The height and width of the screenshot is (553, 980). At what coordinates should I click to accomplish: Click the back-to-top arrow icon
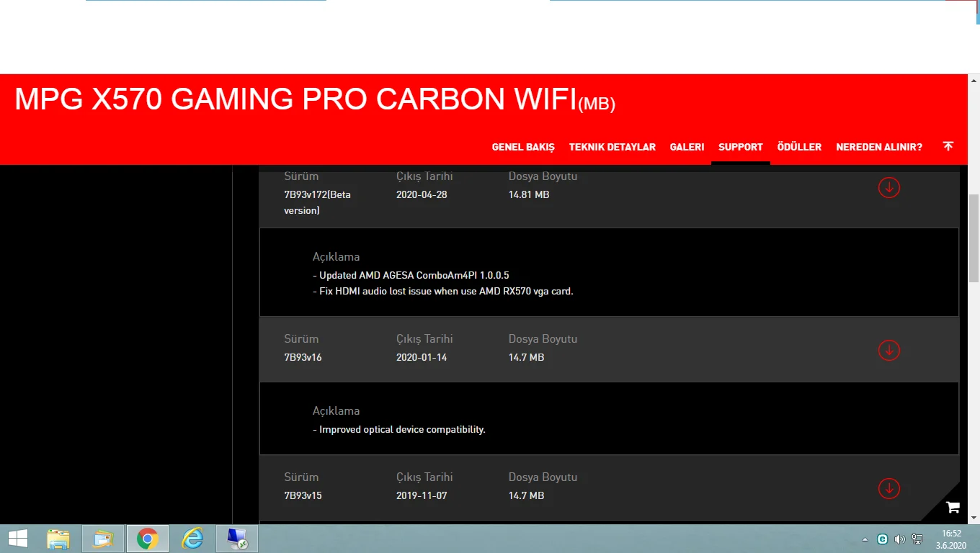[948, 146]
